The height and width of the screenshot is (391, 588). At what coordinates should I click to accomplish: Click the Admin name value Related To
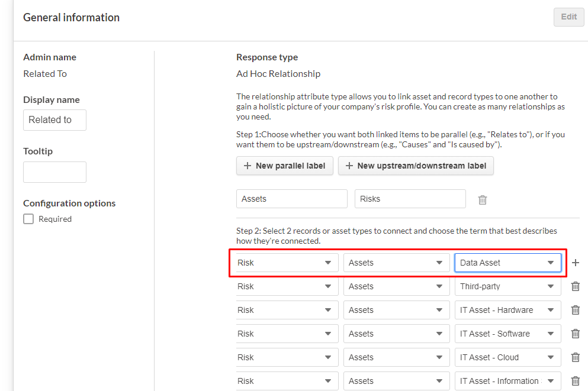tap(45, 74)
